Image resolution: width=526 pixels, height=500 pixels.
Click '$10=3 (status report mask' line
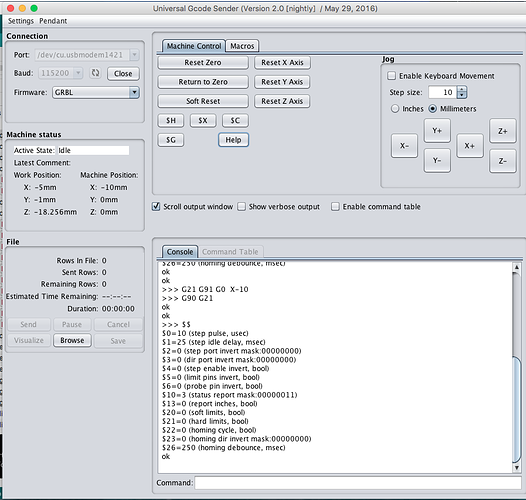point(229,395)
